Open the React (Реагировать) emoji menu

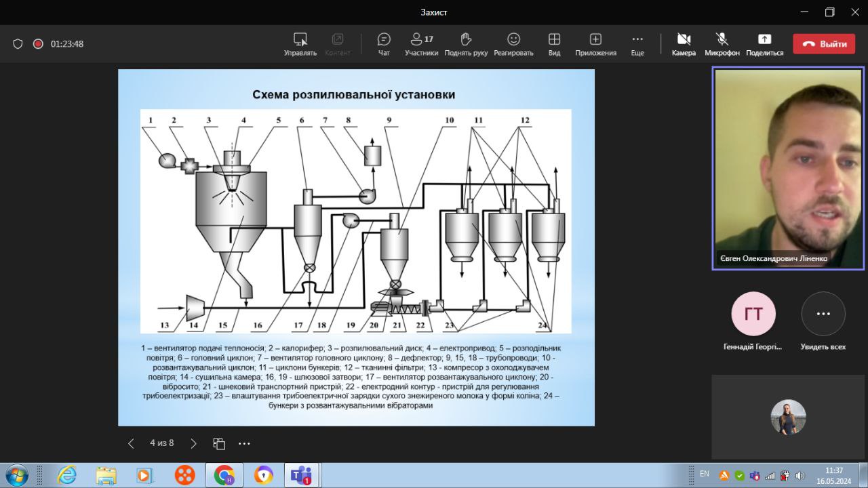[x=513, y=43]
